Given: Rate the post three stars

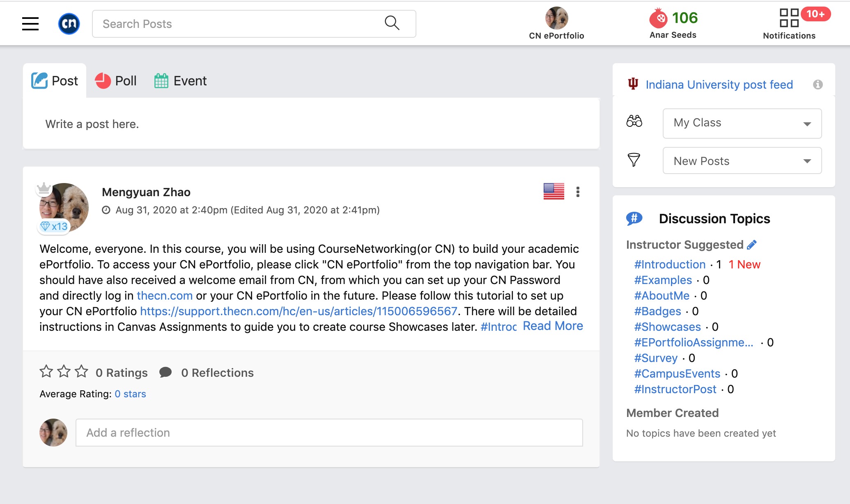Looking at the screenshot, I should [x=81, y=371].
